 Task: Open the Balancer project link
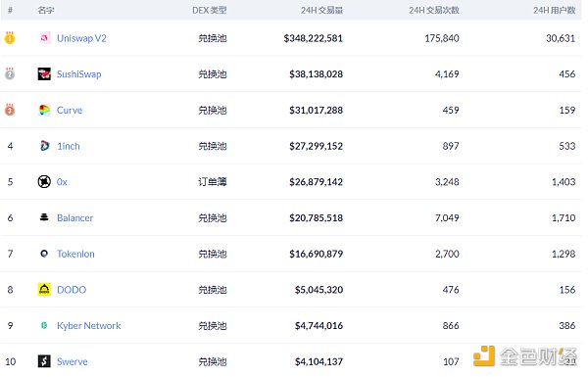[x=75, y=217]
